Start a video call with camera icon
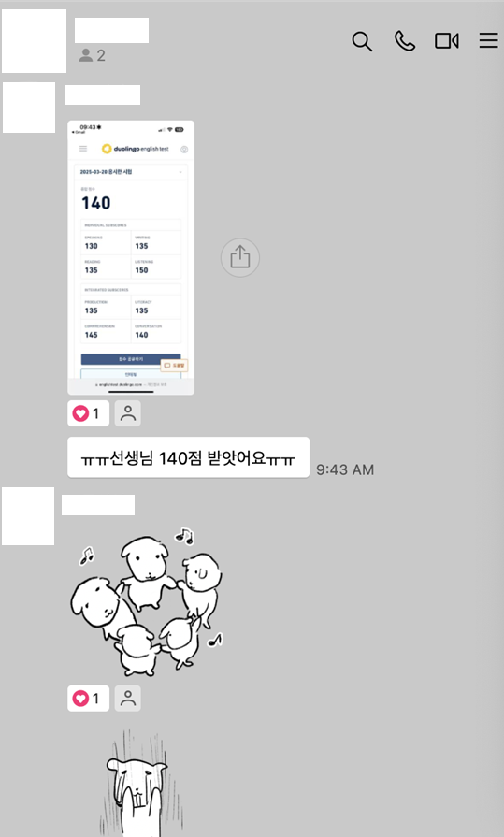Screen dimensions: 504x837 (446, 40)
